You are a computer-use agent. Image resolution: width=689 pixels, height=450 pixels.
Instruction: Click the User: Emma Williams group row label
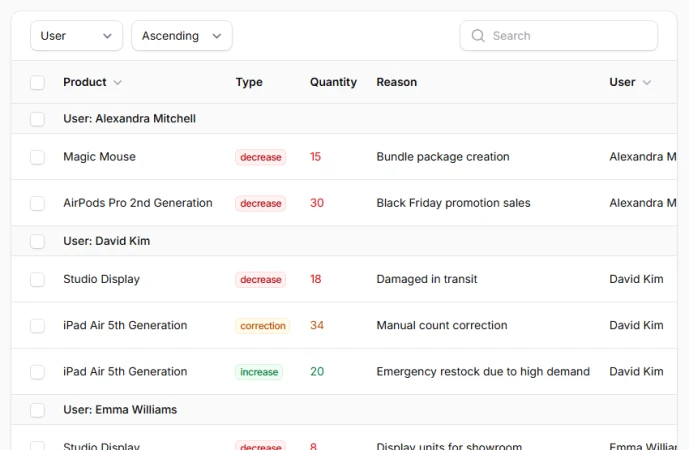click(120, 410)
